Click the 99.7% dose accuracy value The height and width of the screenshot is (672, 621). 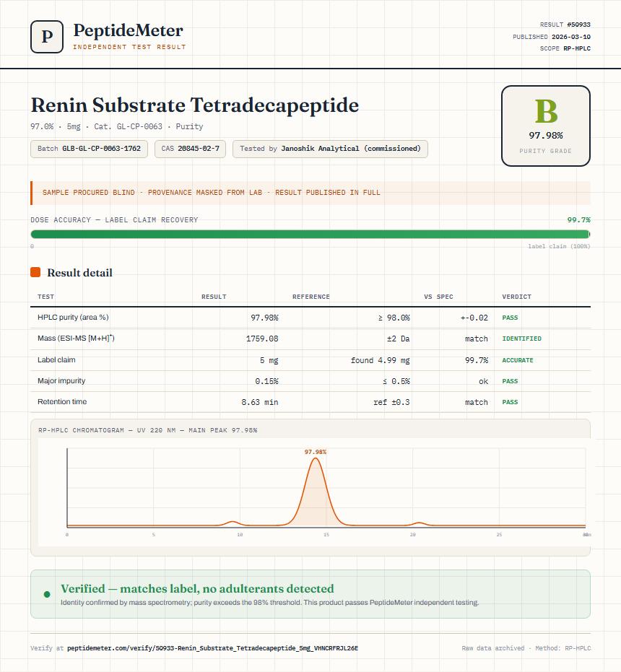pos(578,220)
